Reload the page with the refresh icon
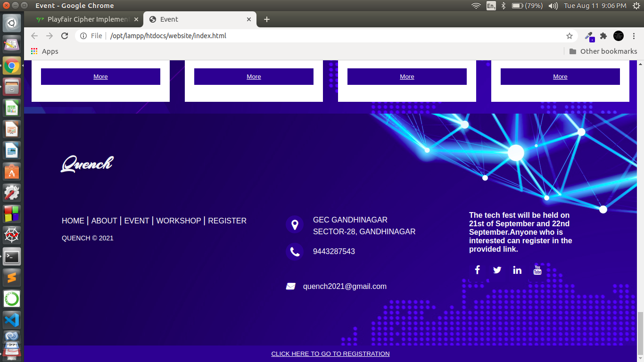Screen dimensions: 644x362 [x=65, y=36]
